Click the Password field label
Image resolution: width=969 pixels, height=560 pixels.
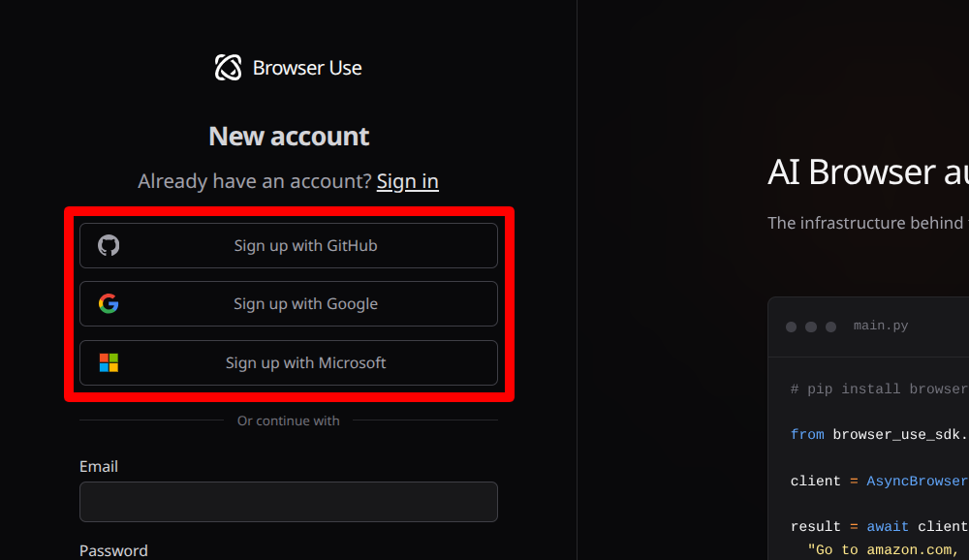[113, 550]
